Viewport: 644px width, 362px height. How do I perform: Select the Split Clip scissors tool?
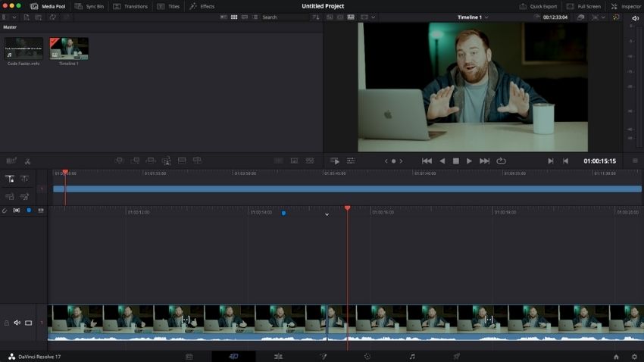pyautogui.click(x=27, y=161)
